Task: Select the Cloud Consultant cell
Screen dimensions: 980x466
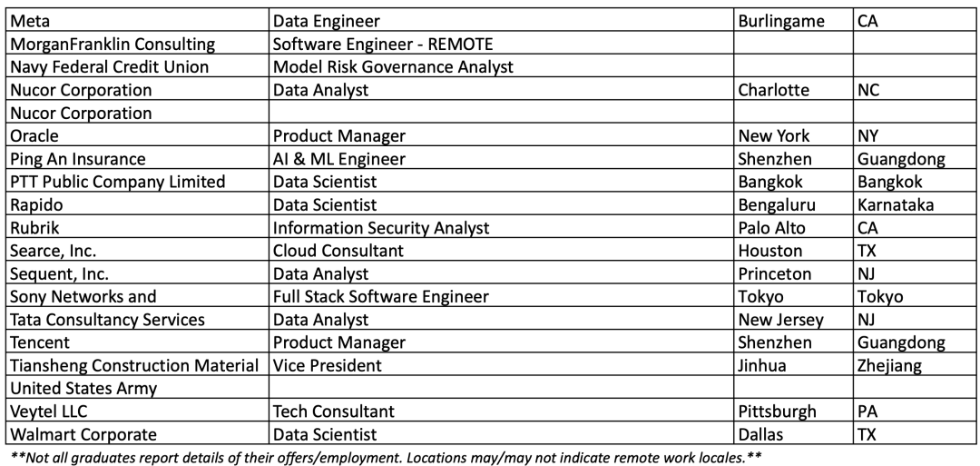Action: tap(501, 250)
